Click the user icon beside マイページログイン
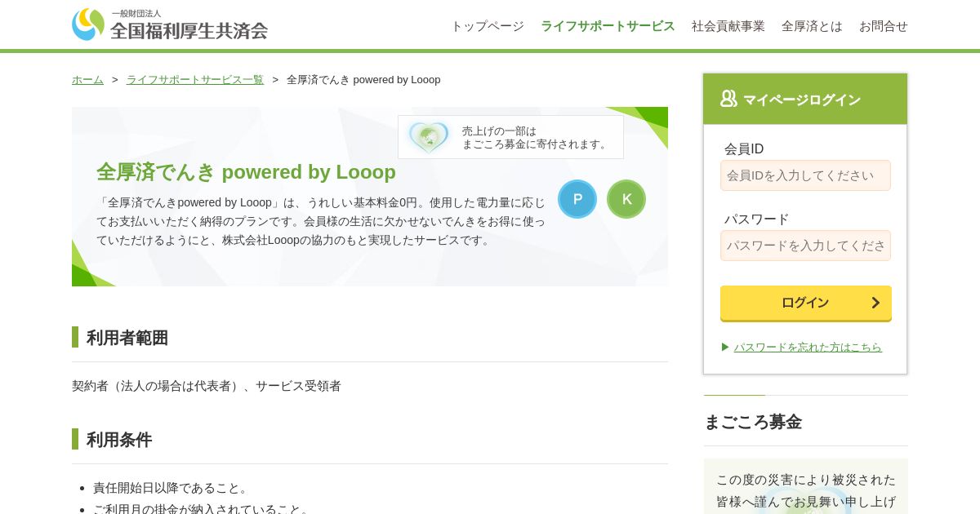 (x=728, y=99)
